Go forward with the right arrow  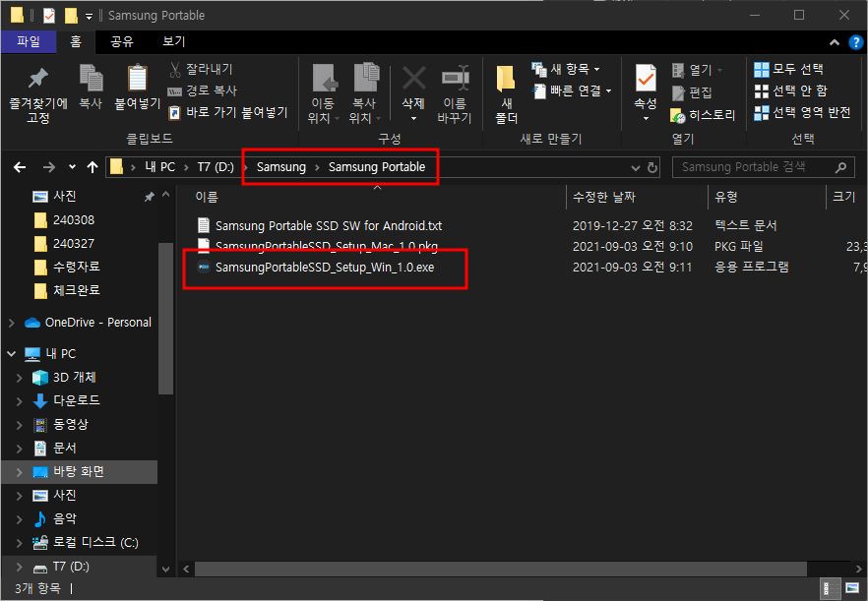pos(49,167)
